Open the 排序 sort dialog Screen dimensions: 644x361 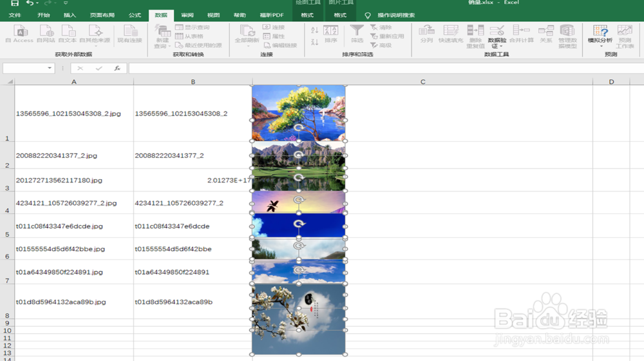[330, 34]
